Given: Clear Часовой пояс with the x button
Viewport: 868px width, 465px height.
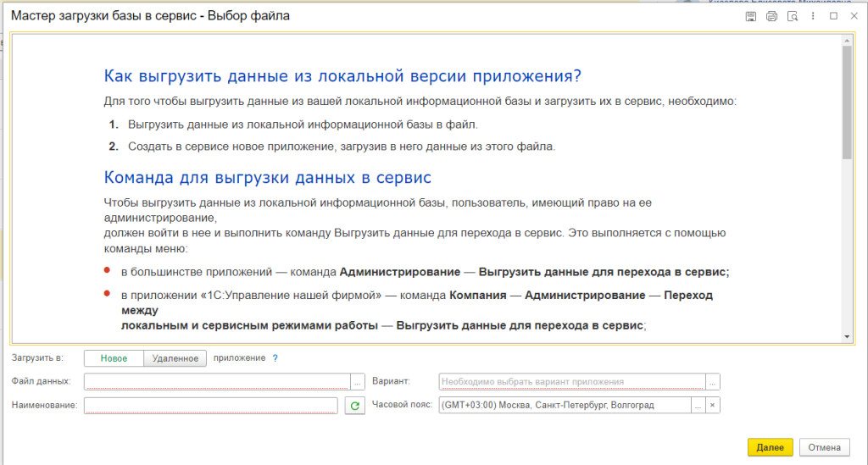Looking at the screenshot, I should point(713,406).
